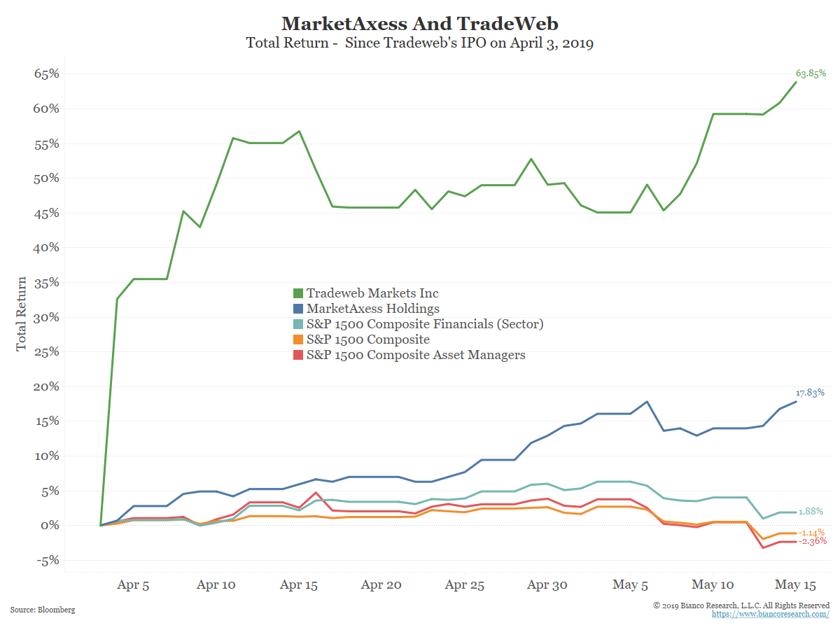Pick the red Composite Asset Managers legend swatch
840x630 pixels.
(x=298, y=355)
